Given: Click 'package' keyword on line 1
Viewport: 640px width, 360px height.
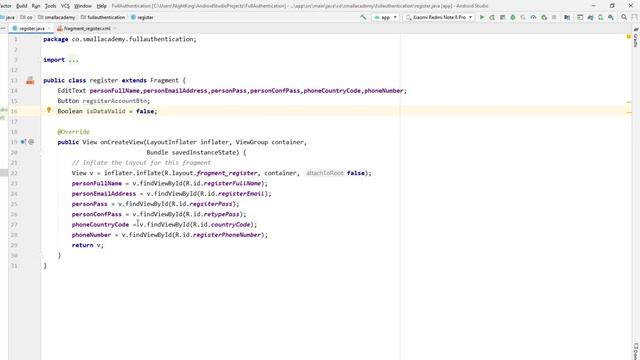Looking at the screenshot, I should [56, 39].
